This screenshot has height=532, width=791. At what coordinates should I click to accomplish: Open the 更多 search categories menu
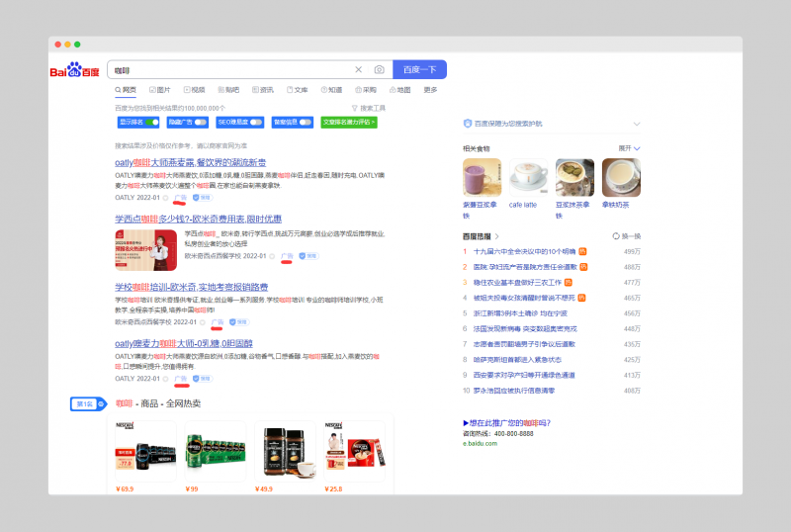click(430, 90)
